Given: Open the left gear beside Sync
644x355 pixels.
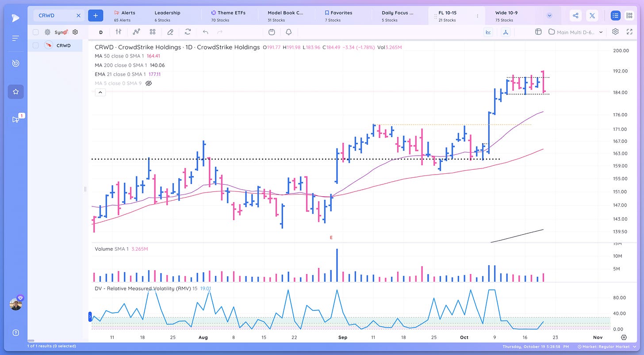Looking at the screenshot, I should point(47,32).
